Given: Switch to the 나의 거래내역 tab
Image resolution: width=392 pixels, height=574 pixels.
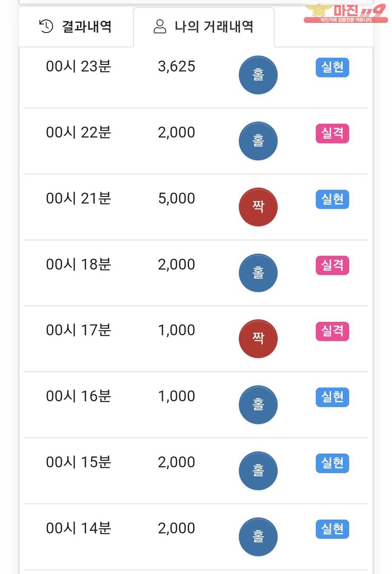Looking at the screenshot, I should (204, 27).
